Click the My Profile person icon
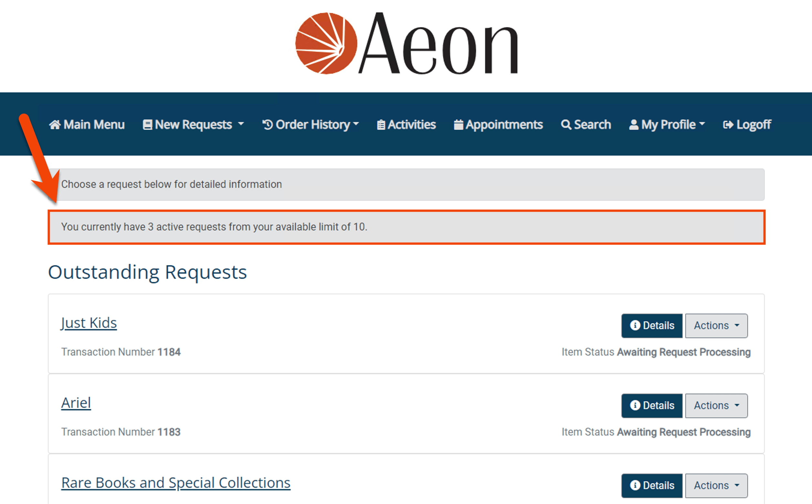 click(x=634, y=124)
